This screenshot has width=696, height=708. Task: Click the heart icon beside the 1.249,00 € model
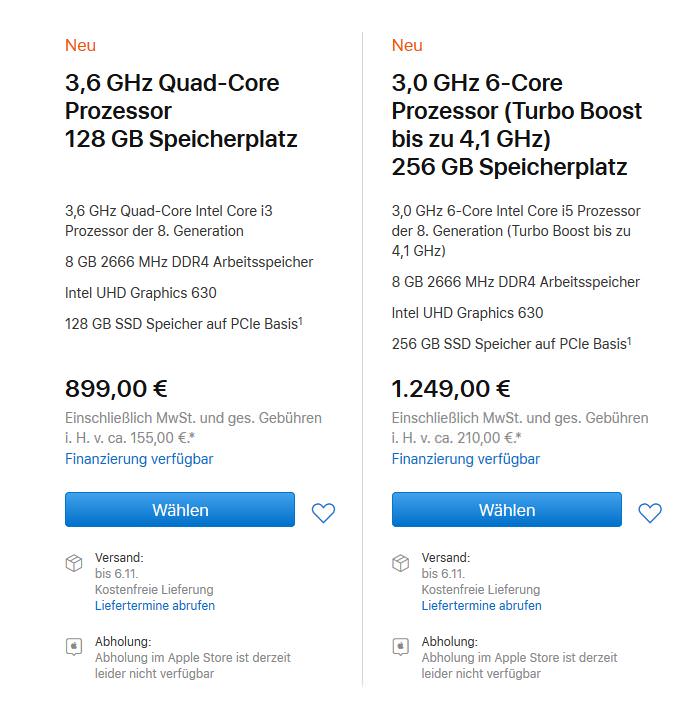650,513
